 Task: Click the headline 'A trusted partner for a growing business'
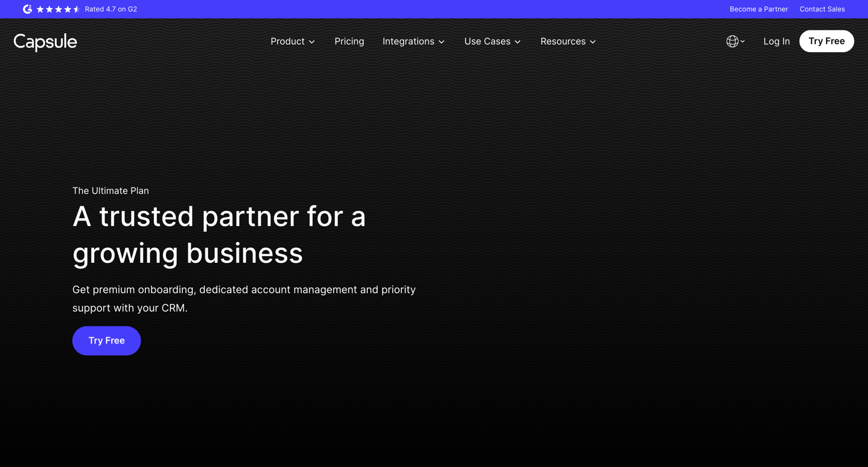tap(219, 235)
